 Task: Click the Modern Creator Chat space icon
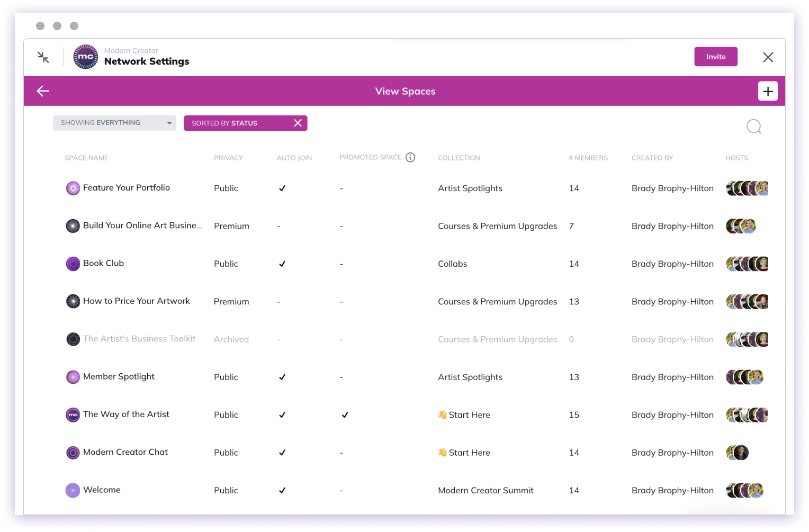pos(73,453)
